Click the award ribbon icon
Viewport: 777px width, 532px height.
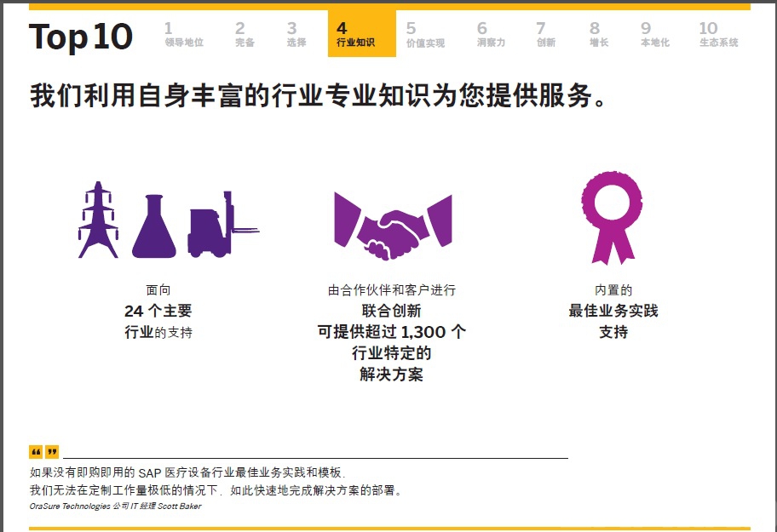click(x=613, y=217)
